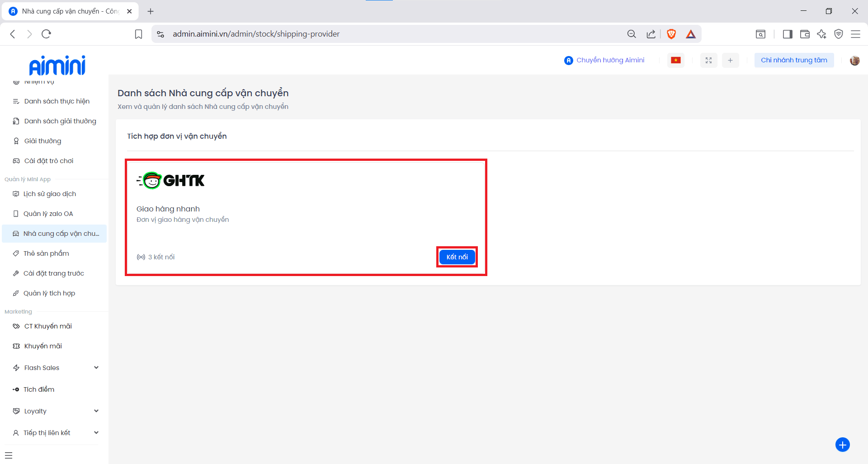The width and height of the screenshot is (868, 464).
Task: Bookmark this page in the browser
Action: [139, 34]
